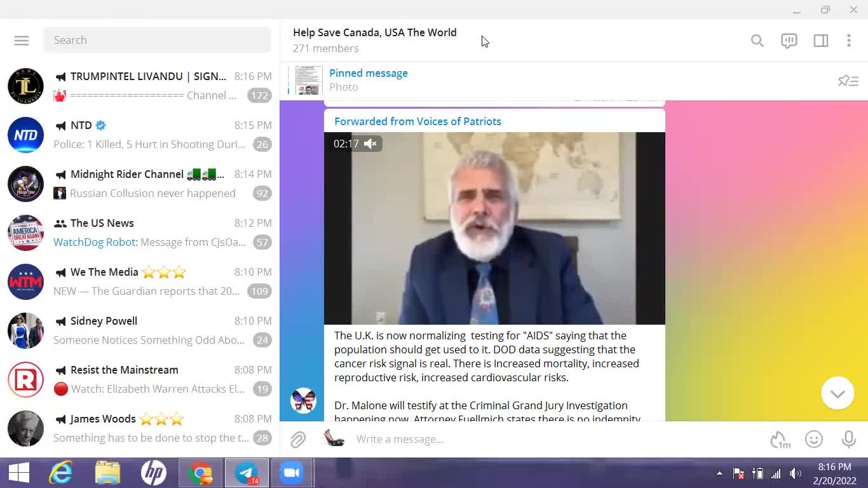The width and height of the screenshot is (868, 488).
Task: Toggle the right side info panel
Action: click(x=820, y=41)
